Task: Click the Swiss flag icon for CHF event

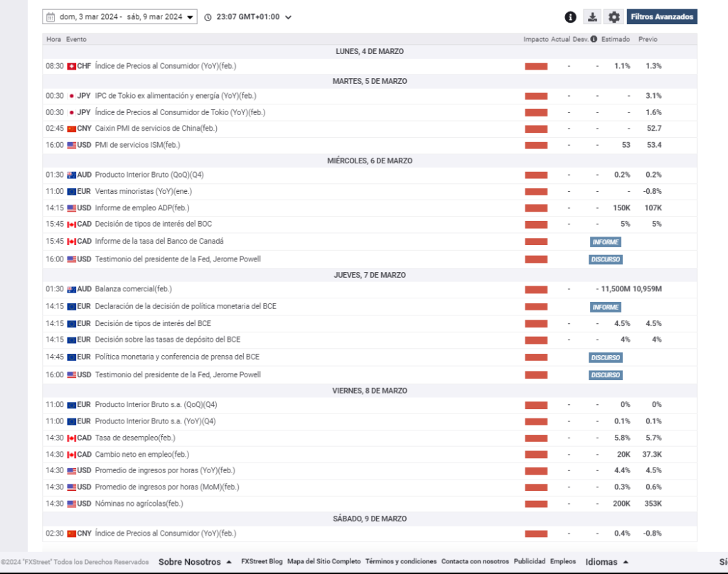Action: pyautogui.click(x=71, y=66)
